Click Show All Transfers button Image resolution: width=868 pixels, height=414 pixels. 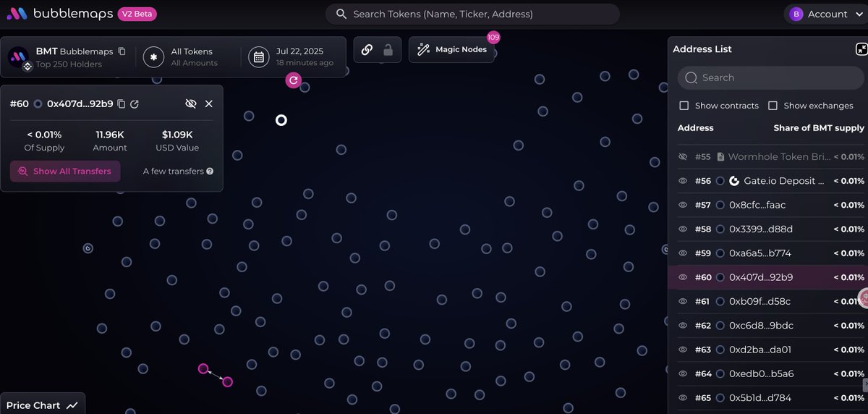coord(65,172)
